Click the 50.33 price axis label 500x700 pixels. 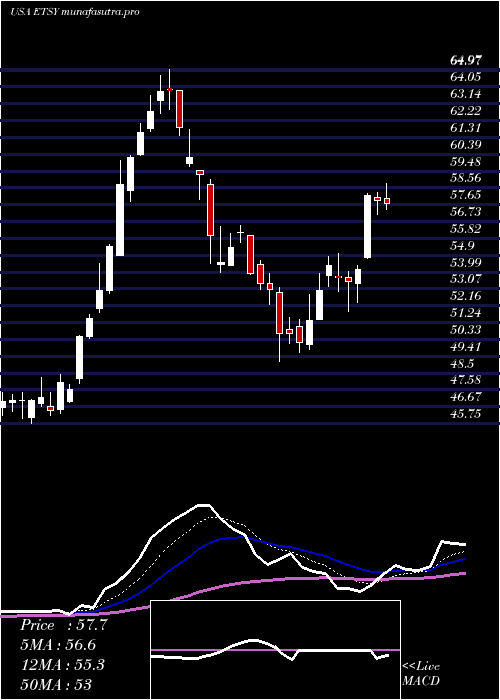pos(465,330)
